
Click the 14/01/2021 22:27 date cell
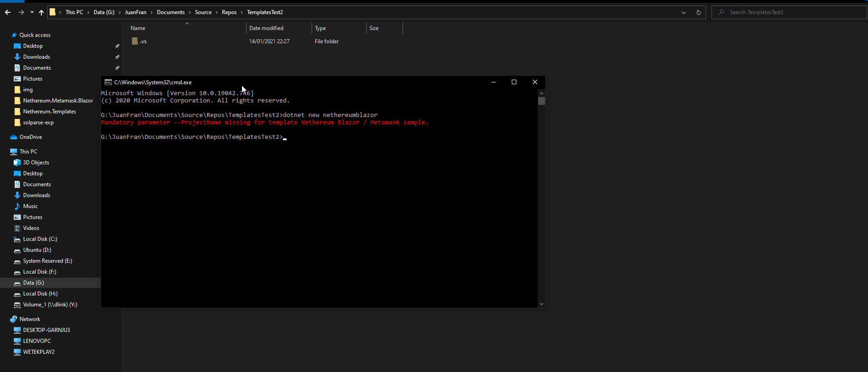[x=269, y=41]
